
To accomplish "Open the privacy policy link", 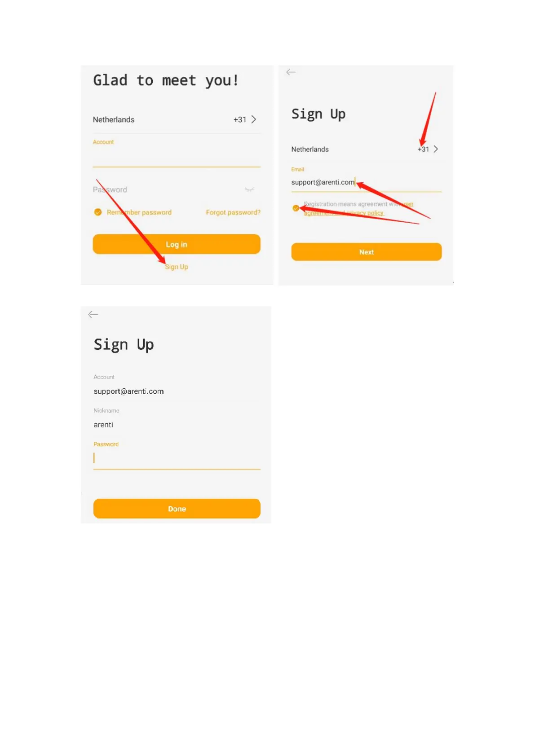I will coord(365,213).
